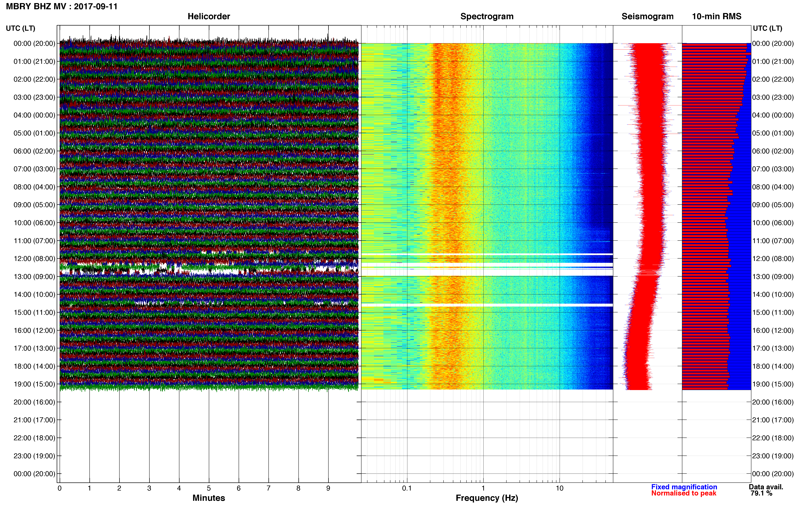Click the 3 tick on the minutes axis
The image size is (812, 508).
click(149, 488)
